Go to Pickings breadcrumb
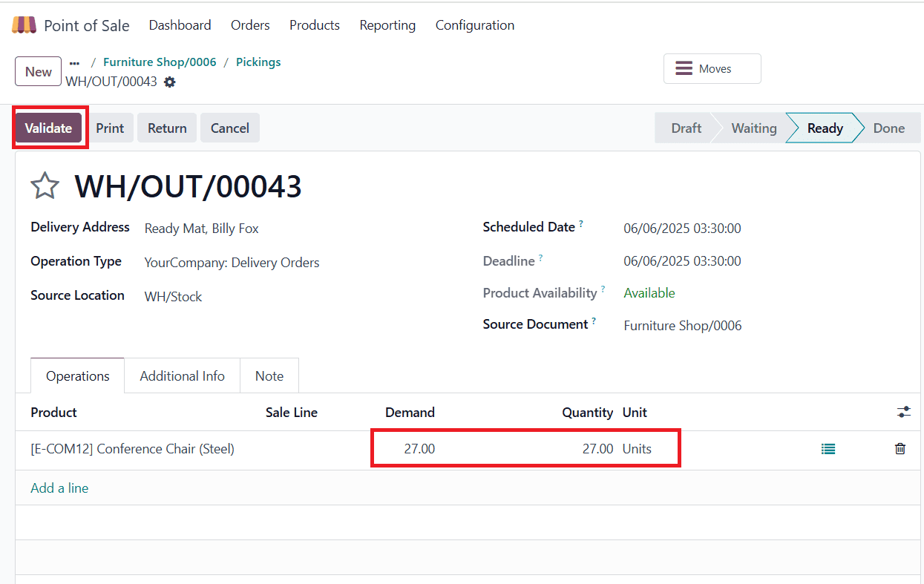The height and width of the screenshot is (584, 924). point(258,62)
